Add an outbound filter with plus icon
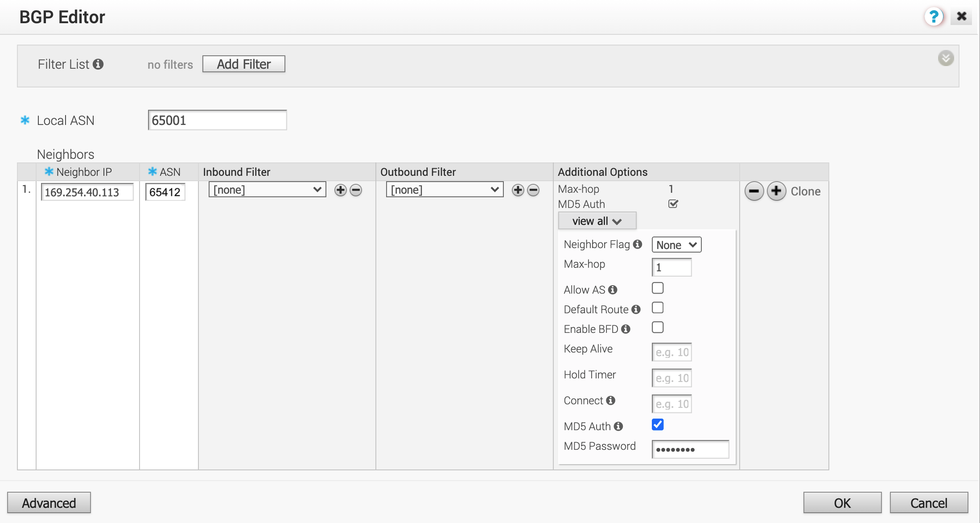The image size is (980, 523). 518,190
